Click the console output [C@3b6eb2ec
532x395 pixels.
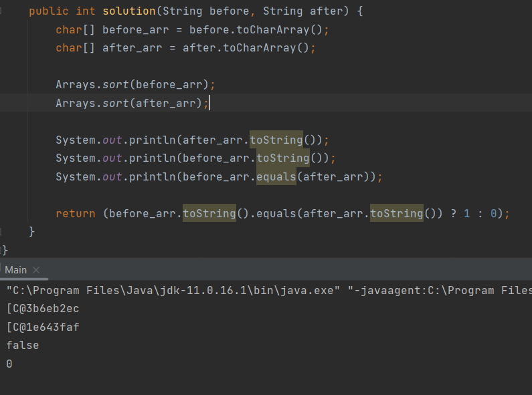tap(43, 309)
